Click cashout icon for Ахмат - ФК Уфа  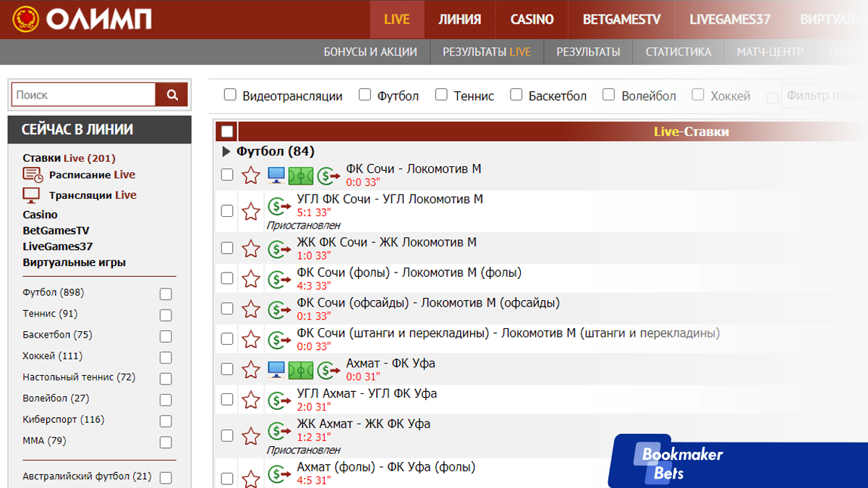[329, 370]
